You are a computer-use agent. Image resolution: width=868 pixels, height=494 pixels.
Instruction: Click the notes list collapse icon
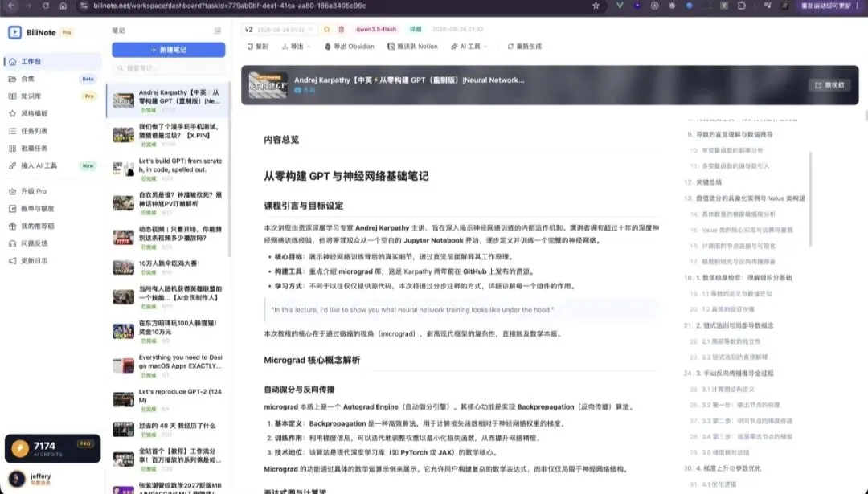[218, 31]
